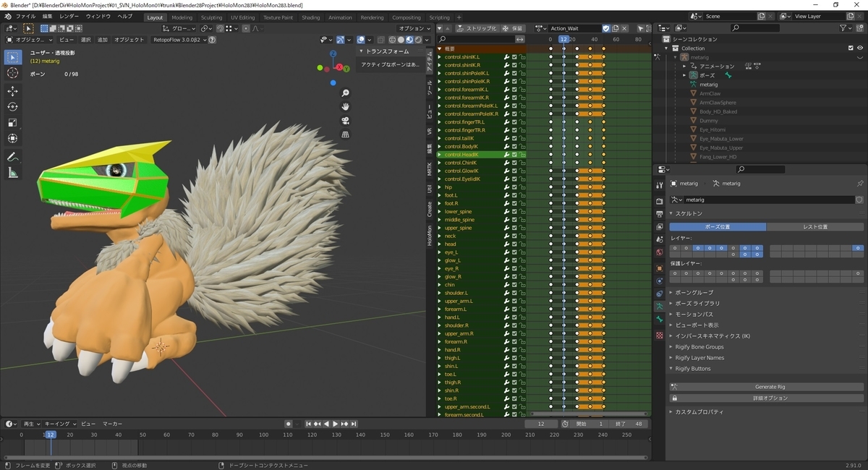Click the Action_Wait action name field

pos(576,28)
